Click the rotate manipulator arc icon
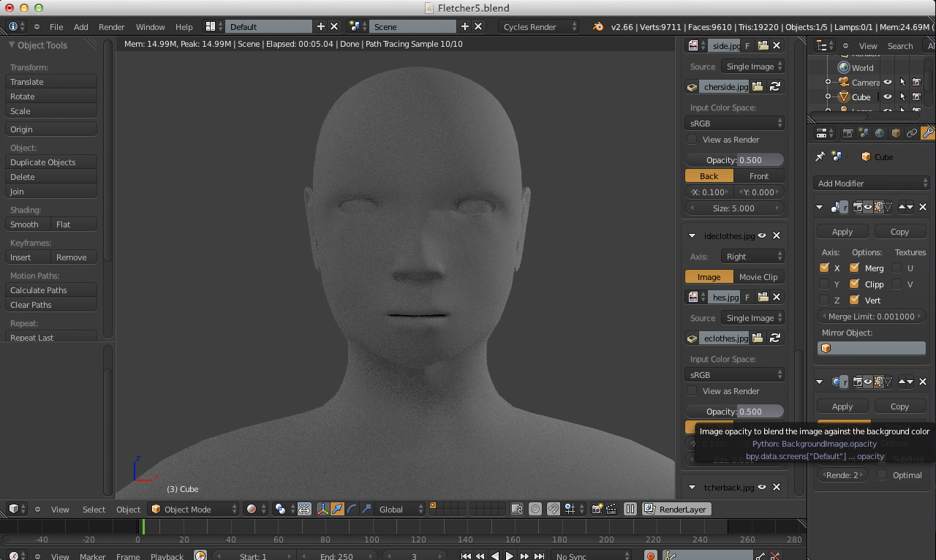Viewport: 936px width, 560px height. tap(352, 509)
